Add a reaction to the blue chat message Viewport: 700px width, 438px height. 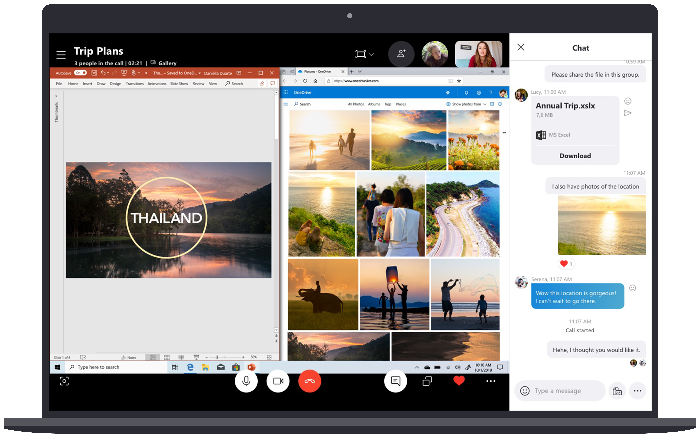(633, 288)
